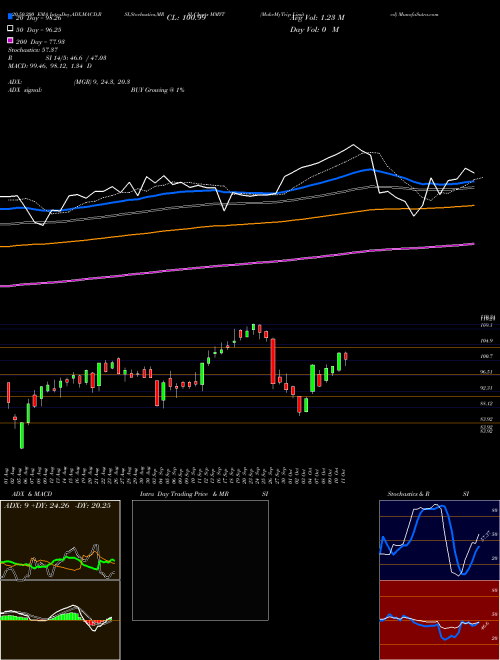
Task: Click the 'Stochastics: 57.37' reading
Action: click(x=33, y=50)
